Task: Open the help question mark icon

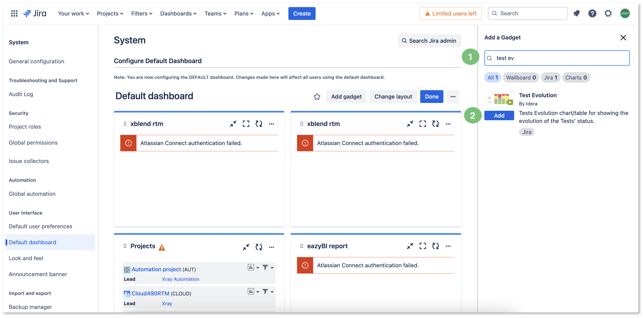Action: point(592,14)
